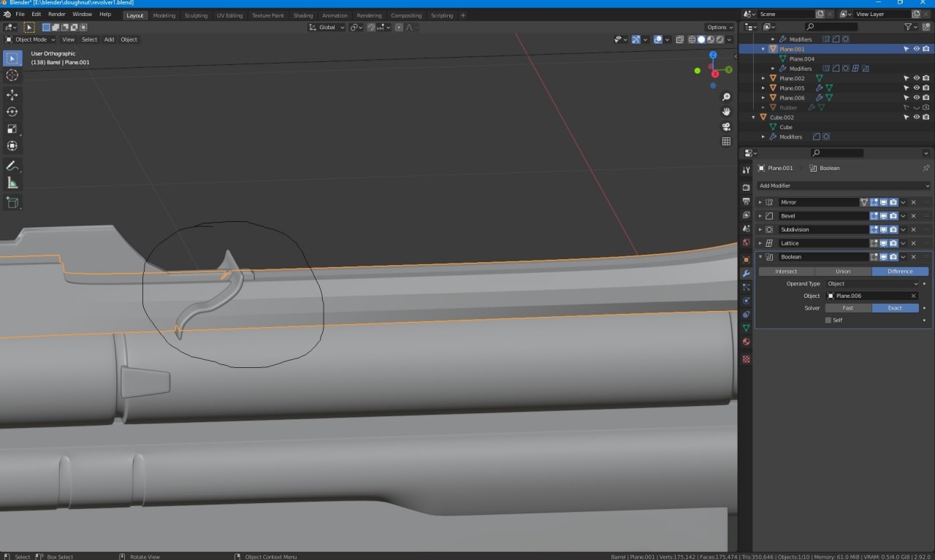
Task: Open the Texture properties checker tab
Action: click(746, 359)
